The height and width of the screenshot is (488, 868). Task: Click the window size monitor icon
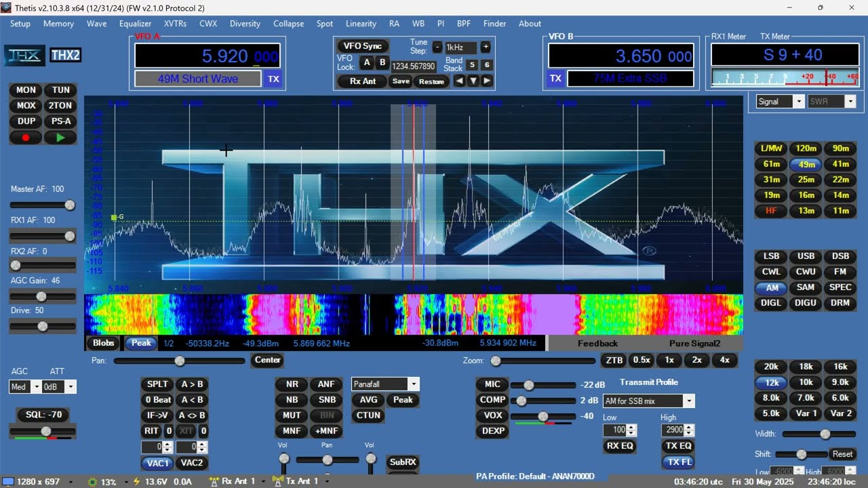(x=8, y=481)
